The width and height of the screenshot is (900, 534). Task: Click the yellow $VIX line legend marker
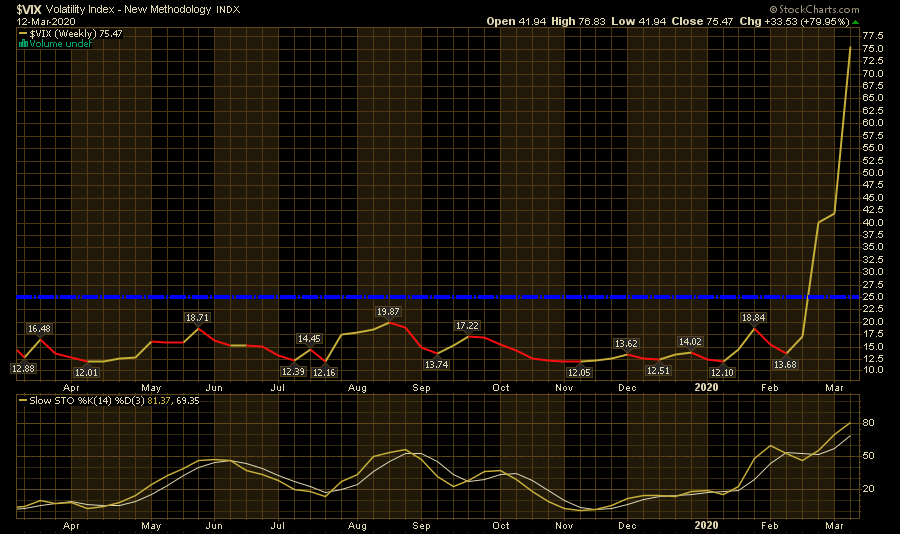23,33
